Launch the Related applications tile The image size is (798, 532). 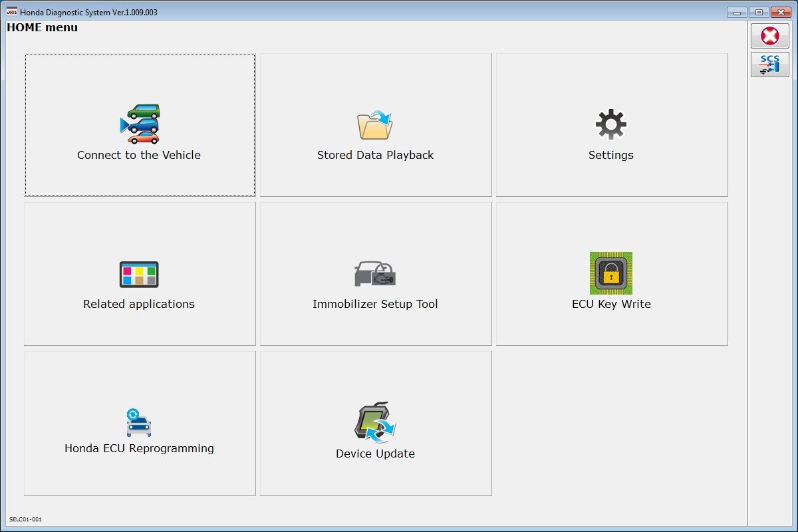(140, 274)
